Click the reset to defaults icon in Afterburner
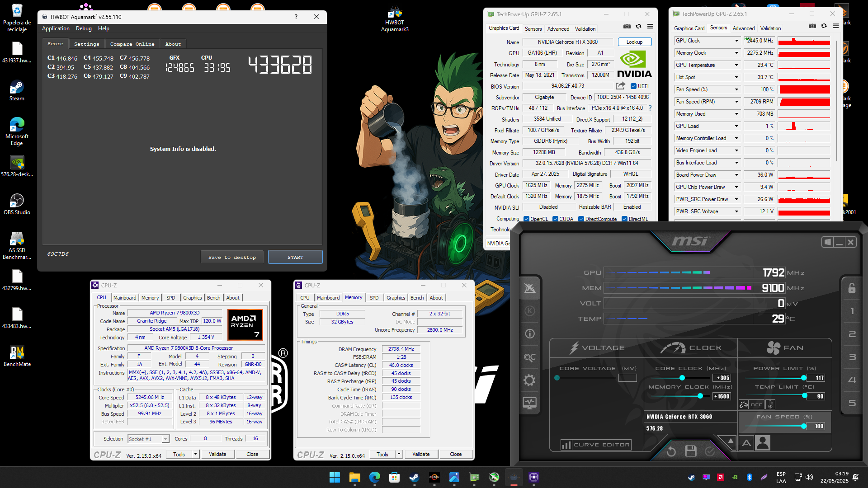This screenshot has width=868, height=488. tap(671, 451)
